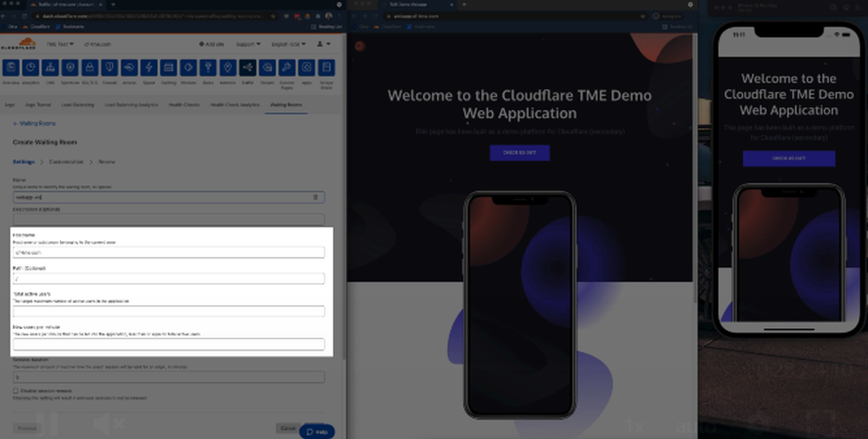Open the Speed lightning bolt icon
The image size is (868, 439).
pyautogui.click(x=149, y=68)
